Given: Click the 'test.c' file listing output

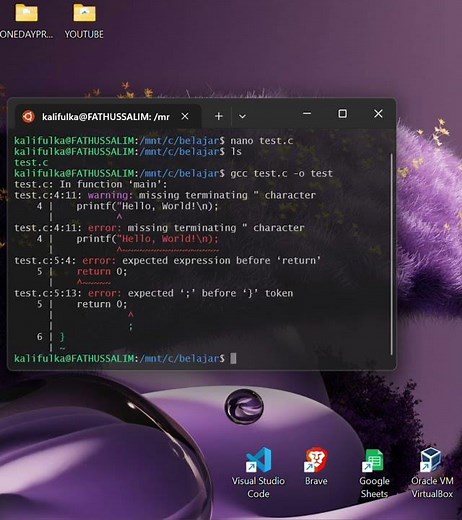Looking at the screenshot, I should pyautogui.click(x=31, y=163).
